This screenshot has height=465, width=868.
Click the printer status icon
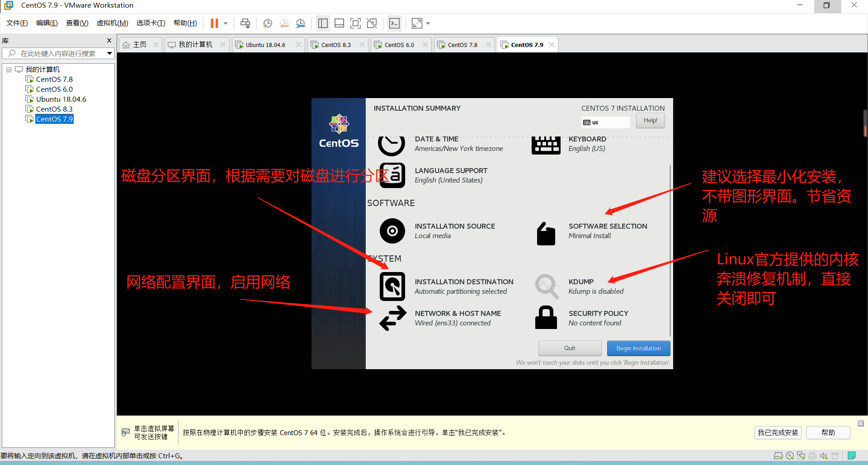click(x=812, y=456)
